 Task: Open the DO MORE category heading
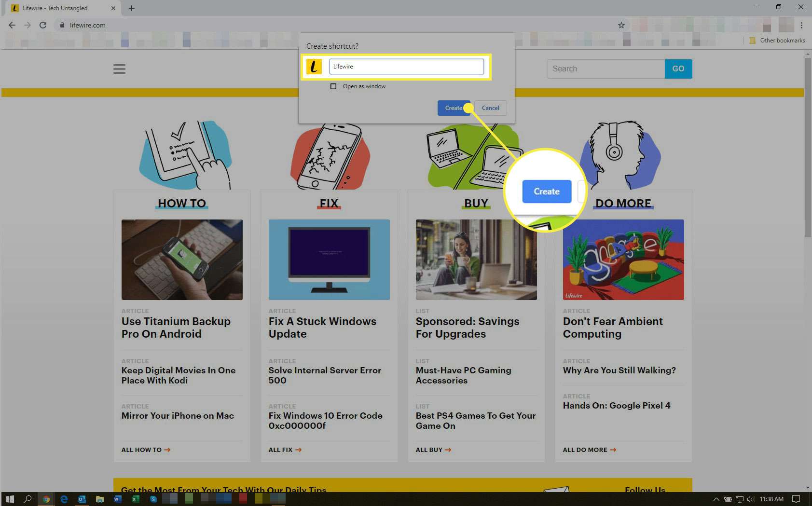[623, 204]
